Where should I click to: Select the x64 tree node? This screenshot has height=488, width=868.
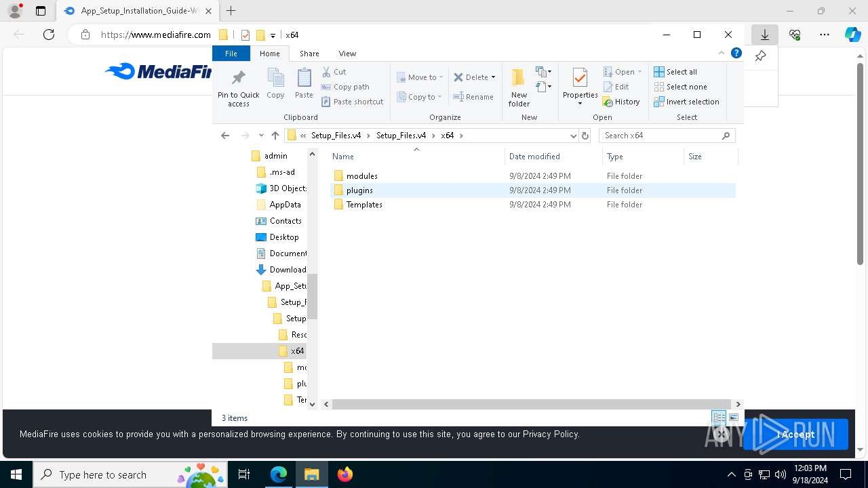click(x=260, y=351)
